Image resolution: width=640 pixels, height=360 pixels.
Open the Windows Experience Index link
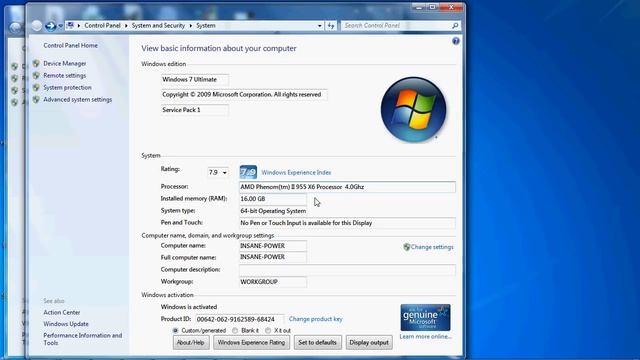[x=296, y=172]
